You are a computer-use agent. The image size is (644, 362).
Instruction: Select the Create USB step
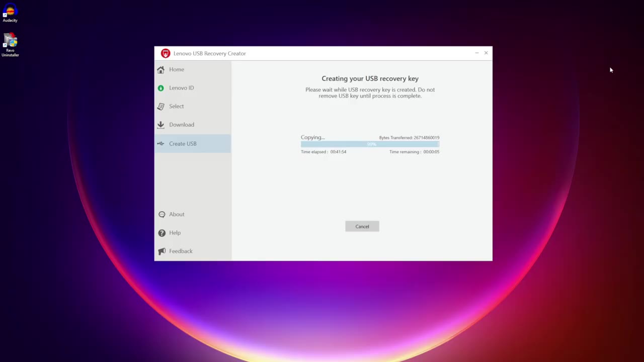193,144
